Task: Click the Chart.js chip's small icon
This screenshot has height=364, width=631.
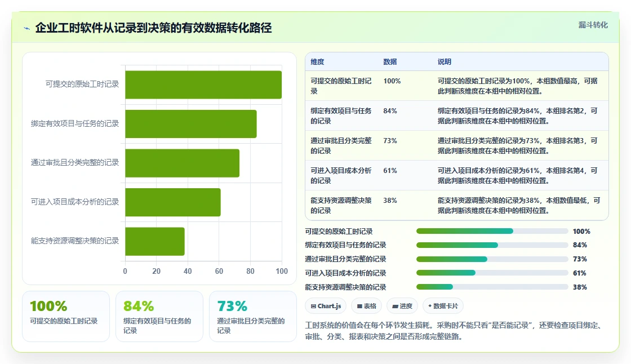Action: [x=313, y=307]
